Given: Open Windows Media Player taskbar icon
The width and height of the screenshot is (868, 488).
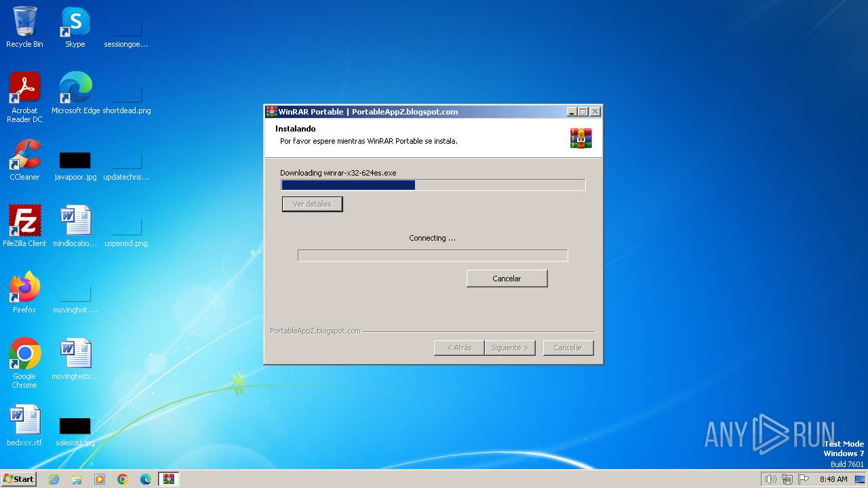Looking at the screenshot, I should pos(100,479).
